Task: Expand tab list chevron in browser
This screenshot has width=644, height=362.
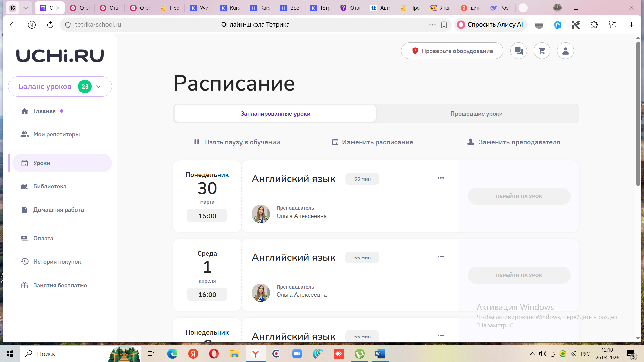Action: 25,8
